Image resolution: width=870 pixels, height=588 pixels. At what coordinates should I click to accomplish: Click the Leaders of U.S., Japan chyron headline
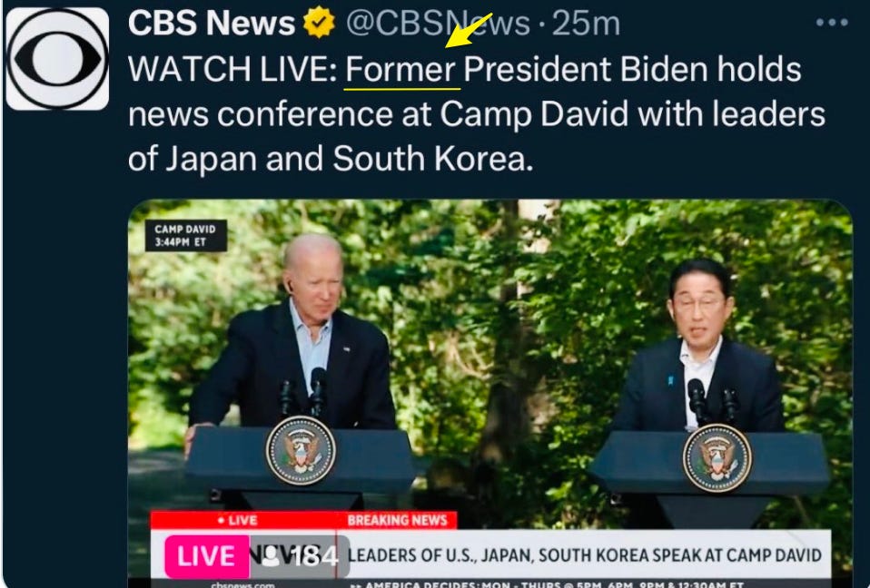point(585,555)
